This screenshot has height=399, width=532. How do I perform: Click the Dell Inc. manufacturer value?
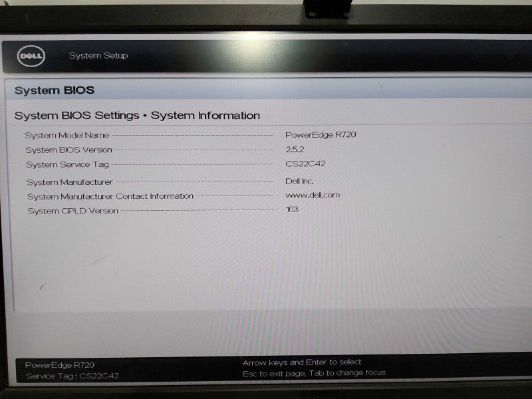[x=299, y=181]
